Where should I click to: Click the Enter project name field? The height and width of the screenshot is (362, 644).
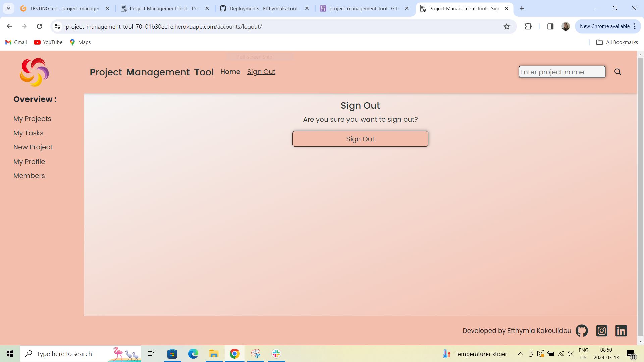point(562,72)
